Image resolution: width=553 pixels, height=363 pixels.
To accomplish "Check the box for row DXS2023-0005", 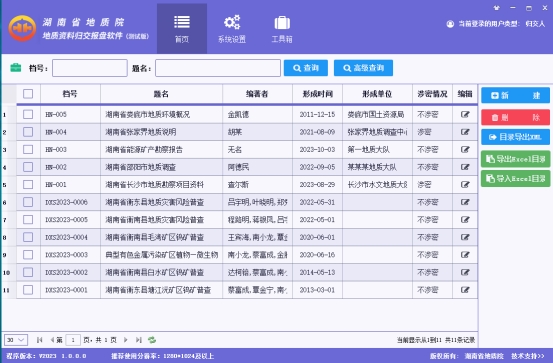I will pos(28,220).
